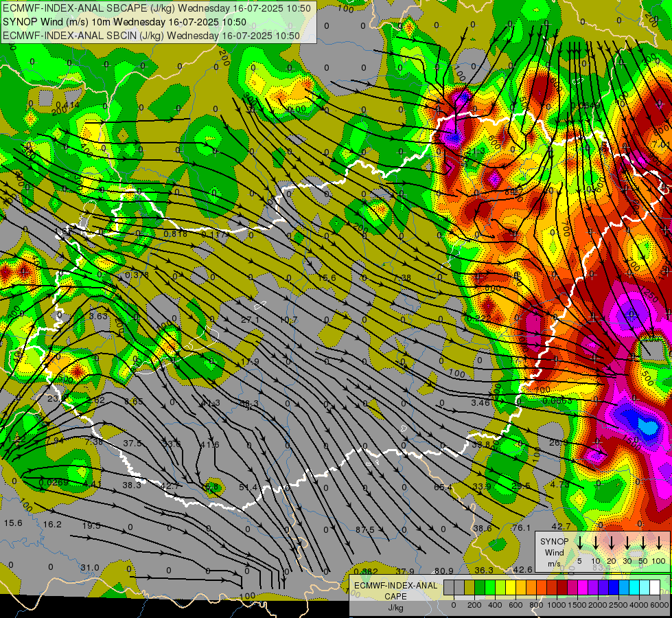Click the 41.6 value on map
The height and width of the screenshot is (618, 672).
click(x=209, y=444)
